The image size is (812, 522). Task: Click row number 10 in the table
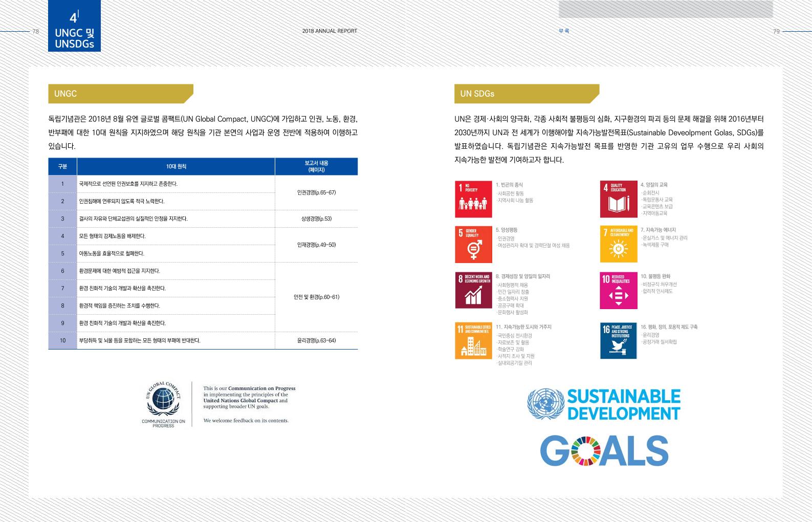62,340
